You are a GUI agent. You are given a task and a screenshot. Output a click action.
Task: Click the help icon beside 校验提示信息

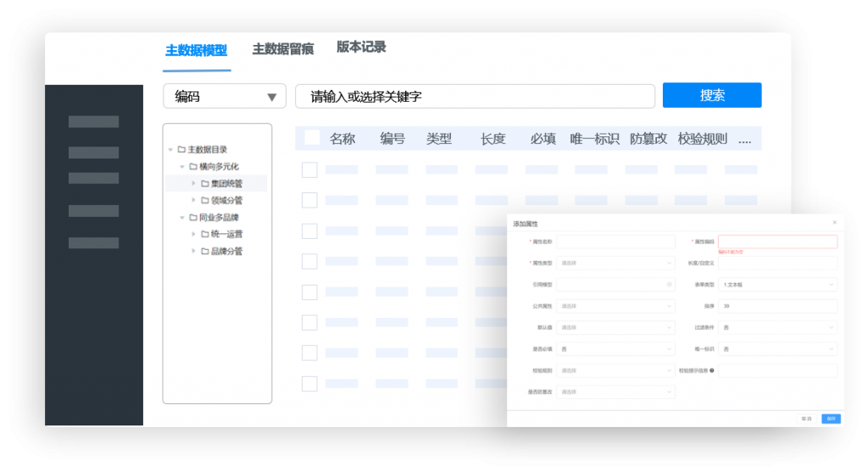[x=711, y=370]
